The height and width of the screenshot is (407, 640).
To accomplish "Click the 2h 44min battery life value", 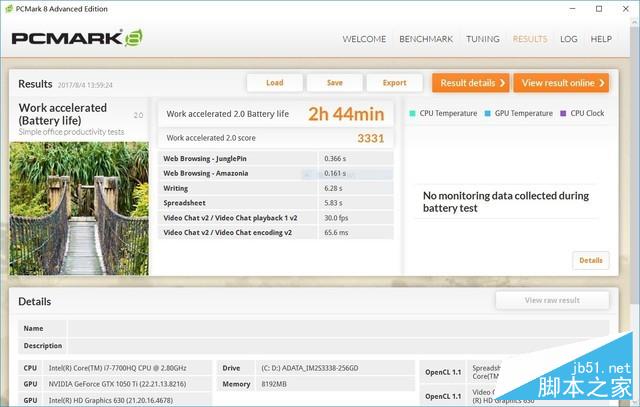I will point(346,114).
